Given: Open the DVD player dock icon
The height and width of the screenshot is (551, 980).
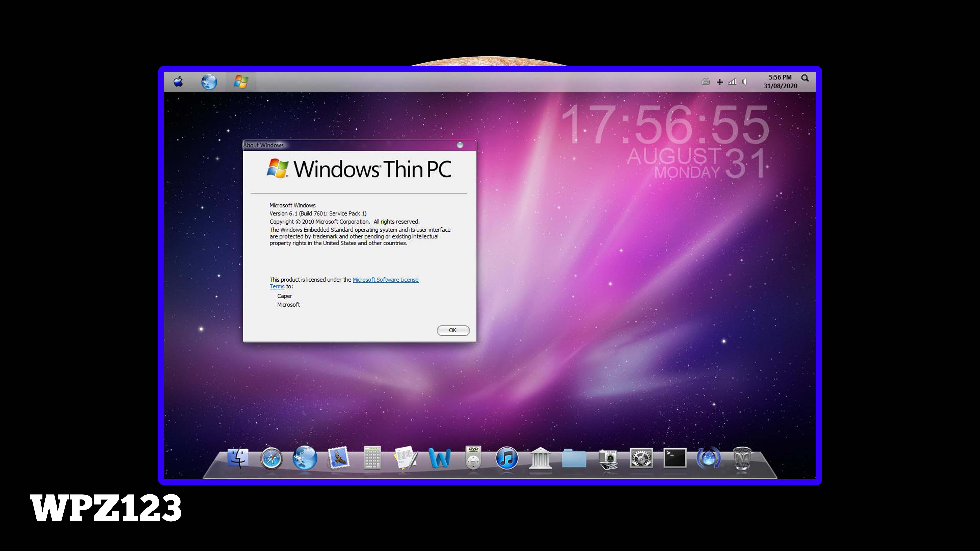Looking at the screenshot, I should tap(473, 457).
